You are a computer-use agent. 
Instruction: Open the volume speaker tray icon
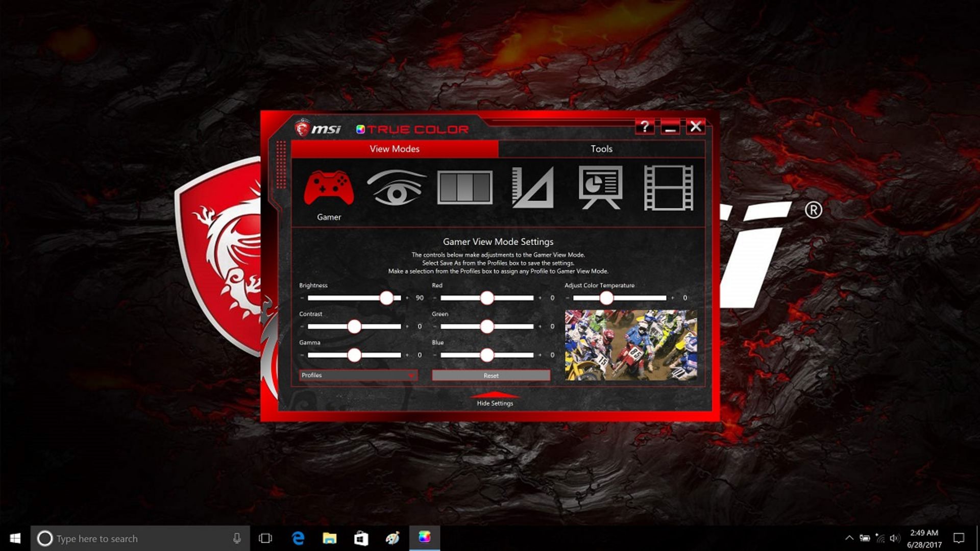click(895, 538)
